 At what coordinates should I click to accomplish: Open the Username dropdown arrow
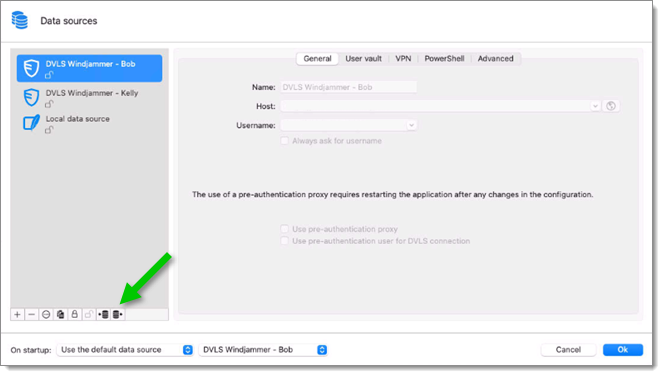[411, 125]
